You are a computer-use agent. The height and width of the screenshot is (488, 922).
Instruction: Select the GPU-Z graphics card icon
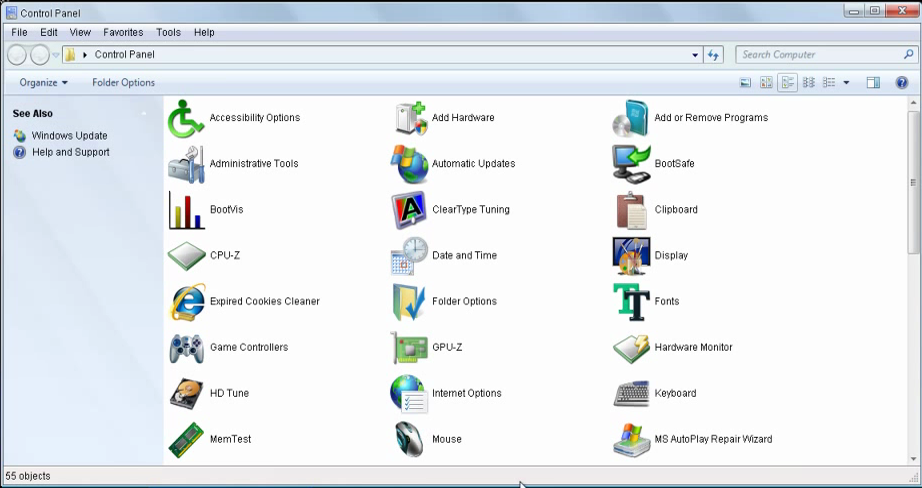[409, 347]
